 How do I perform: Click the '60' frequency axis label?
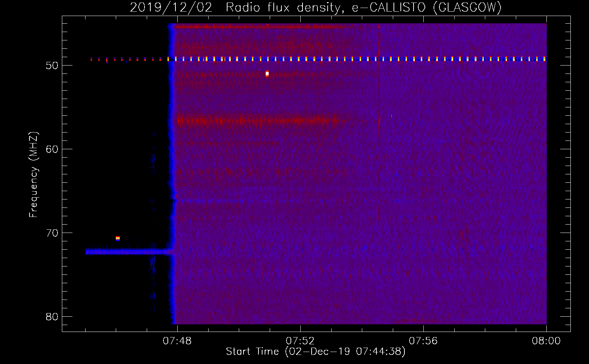(52, 149)
